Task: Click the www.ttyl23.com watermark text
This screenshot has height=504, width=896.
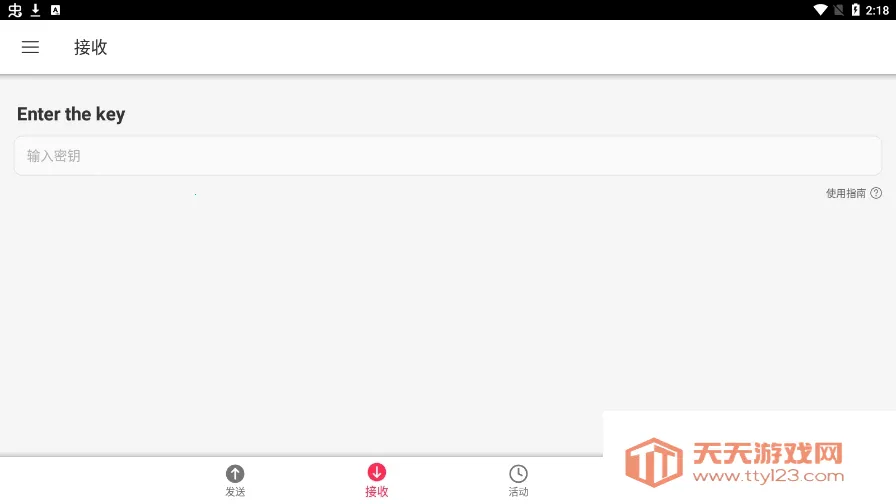Action: tap(768, 475)
